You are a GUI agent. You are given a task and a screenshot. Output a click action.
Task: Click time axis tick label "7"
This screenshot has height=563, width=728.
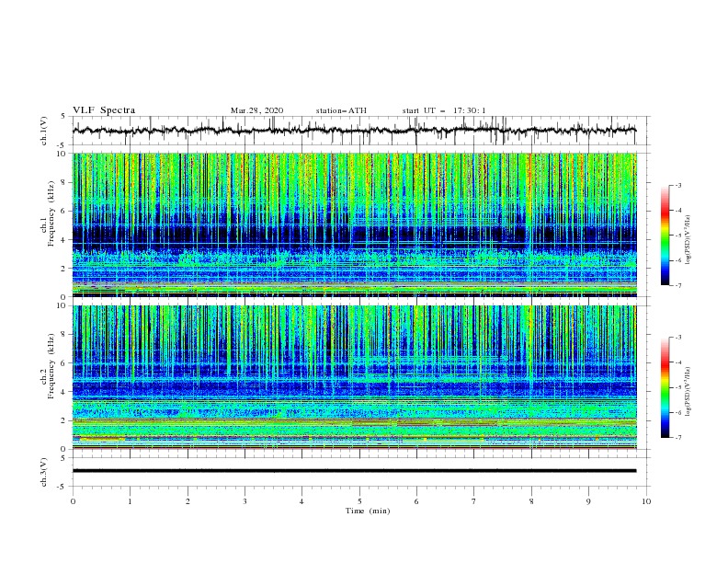474,501
